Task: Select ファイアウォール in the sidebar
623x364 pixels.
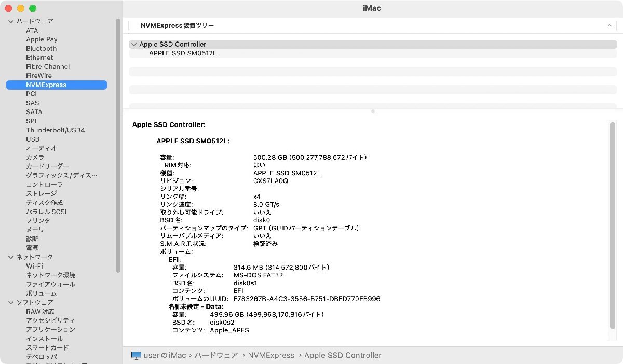Action: (x=50, y=284)
